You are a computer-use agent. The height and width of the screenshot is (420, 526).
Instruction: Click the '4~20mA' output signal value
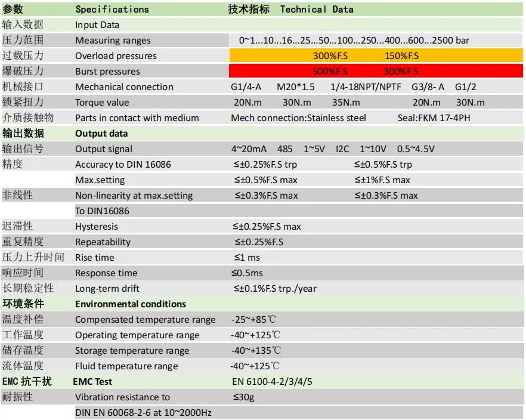(x=249, y=149)
